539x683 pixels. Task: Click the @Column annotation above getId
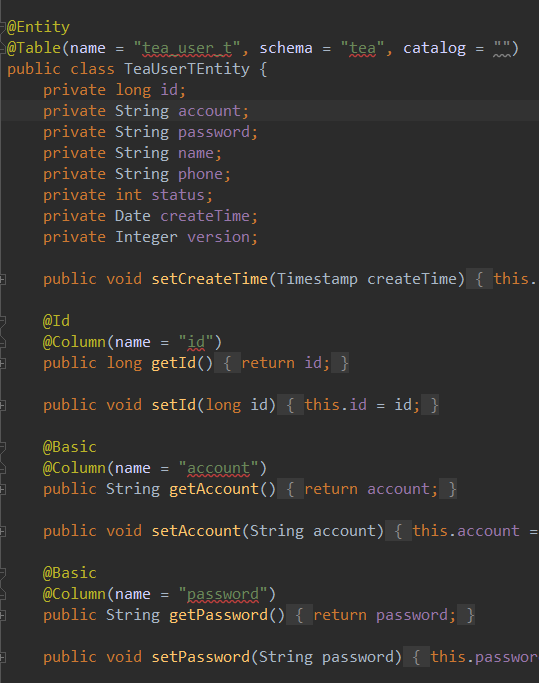click(x=74, y=342)
